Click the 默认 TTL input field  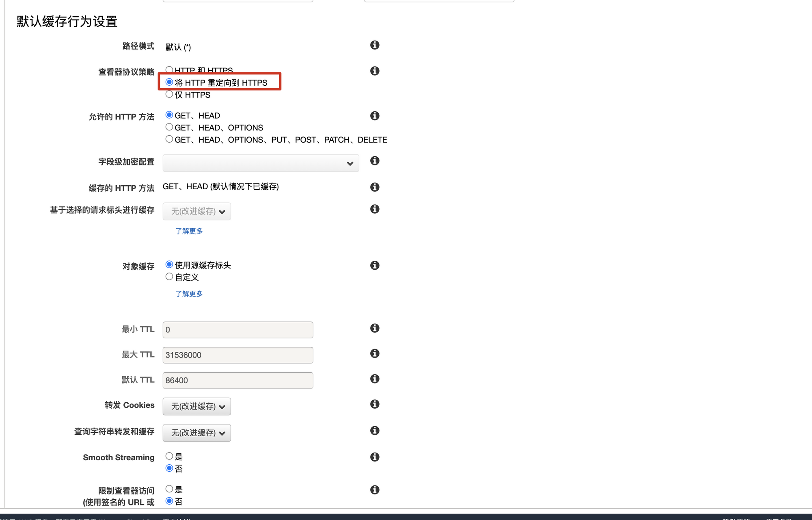point(238,381)
